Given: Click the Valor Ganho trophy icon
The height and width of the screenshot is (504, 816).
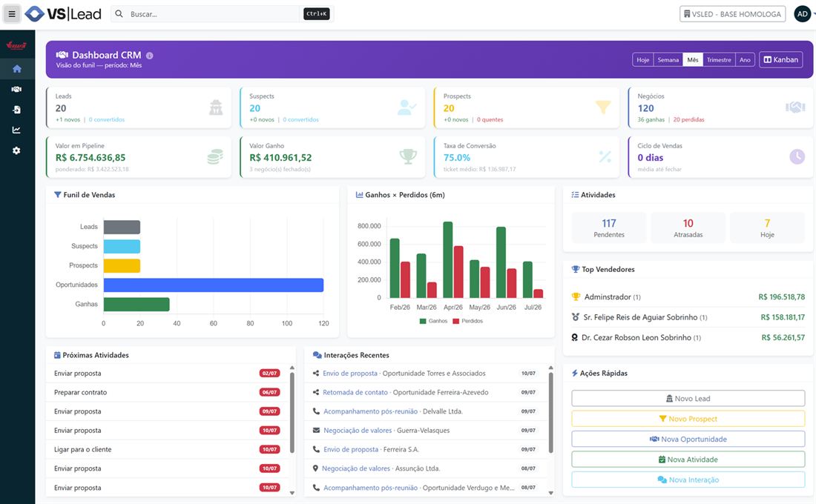Looking at the screenshot, I should click(x=408, y=156).
